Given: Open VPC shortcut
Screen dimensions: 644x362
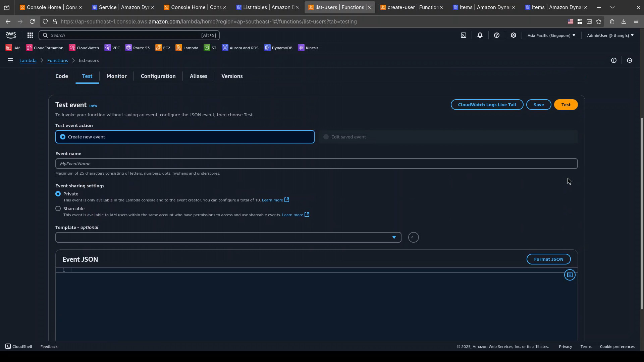Looking at the screenshot, I should point(112,48).
